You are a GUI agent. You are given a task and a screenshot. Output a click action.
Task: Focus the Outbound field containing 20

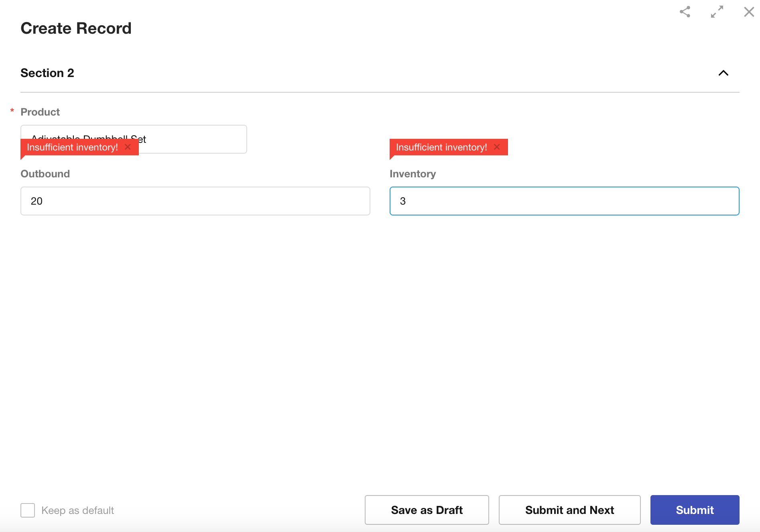tap(195, 201)
